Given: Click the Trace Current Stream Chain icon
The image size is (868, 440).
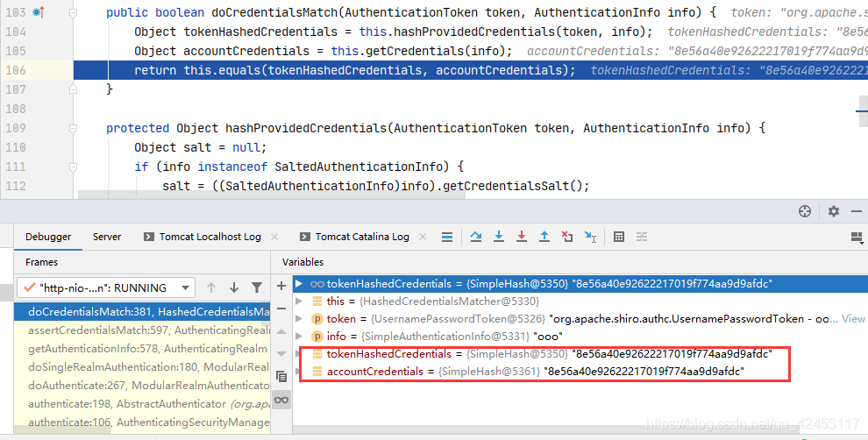Looking at the screenshot, I should [642, 237].
